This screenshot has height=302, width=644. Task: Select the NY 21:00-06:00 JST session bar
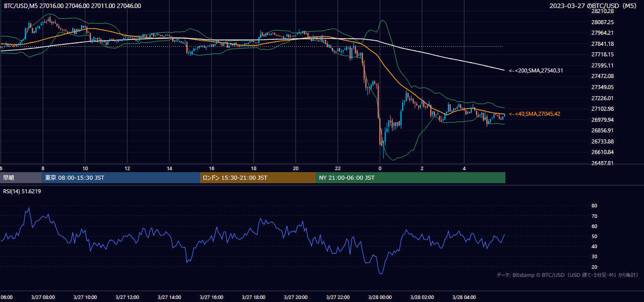click(411, 178)
